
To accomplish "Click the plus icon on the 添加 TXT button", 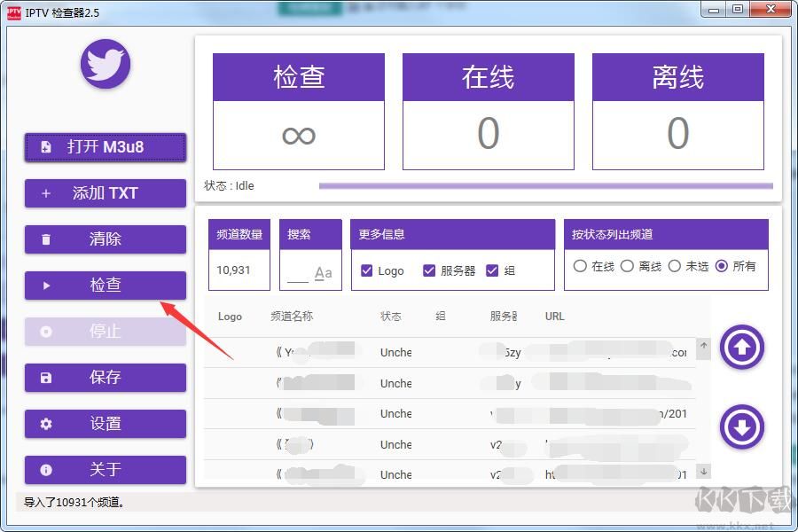I will (46, 193).
